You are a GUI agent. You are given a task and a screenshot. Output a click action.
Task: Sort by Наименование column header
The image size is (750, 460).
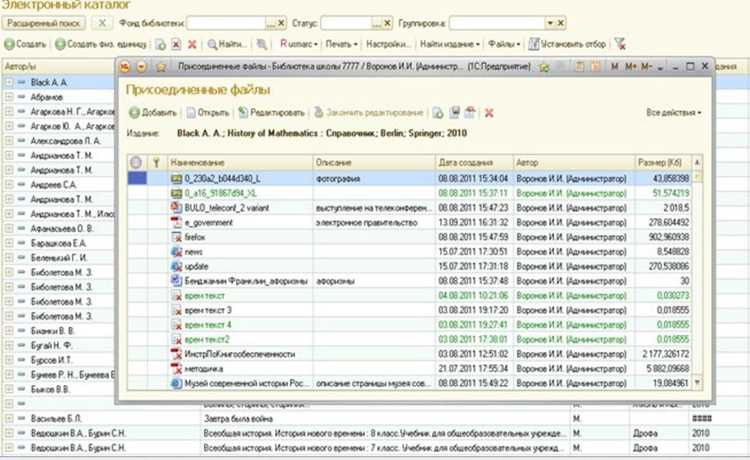point(240,163)
